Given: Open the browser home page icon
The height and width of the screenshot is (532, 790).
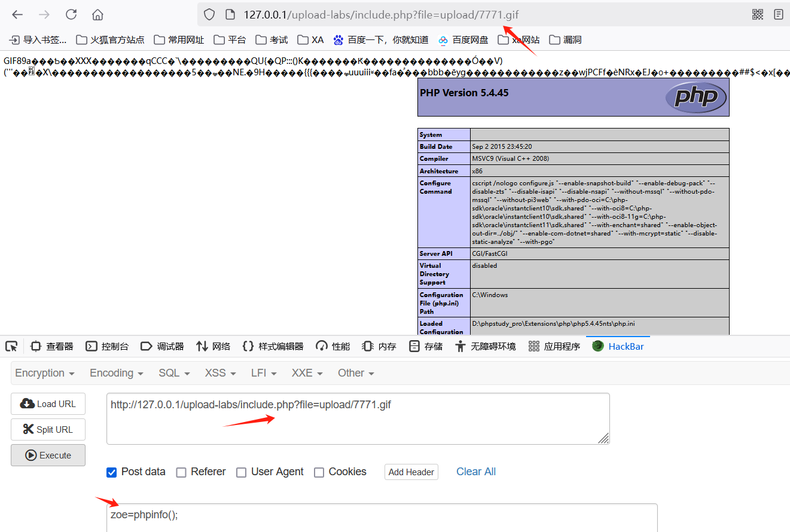Looking at the screenshot, I should click(x=98, y=14).
